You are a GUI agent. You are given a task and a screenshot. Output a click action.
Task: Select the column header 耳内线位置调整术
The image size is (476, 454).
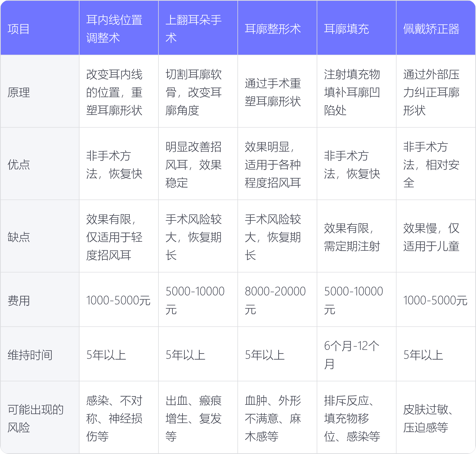tap(119, 28)
